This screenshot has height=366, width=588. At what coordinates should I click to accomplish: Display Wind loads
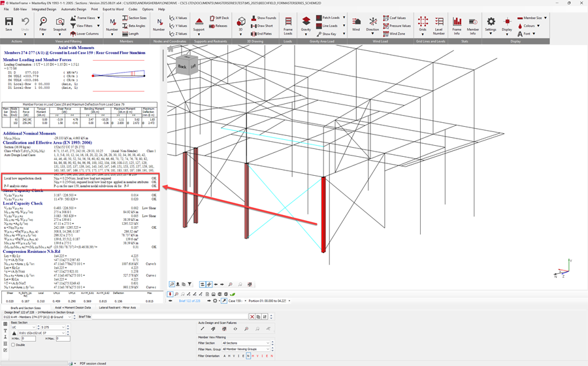[356, 24]
